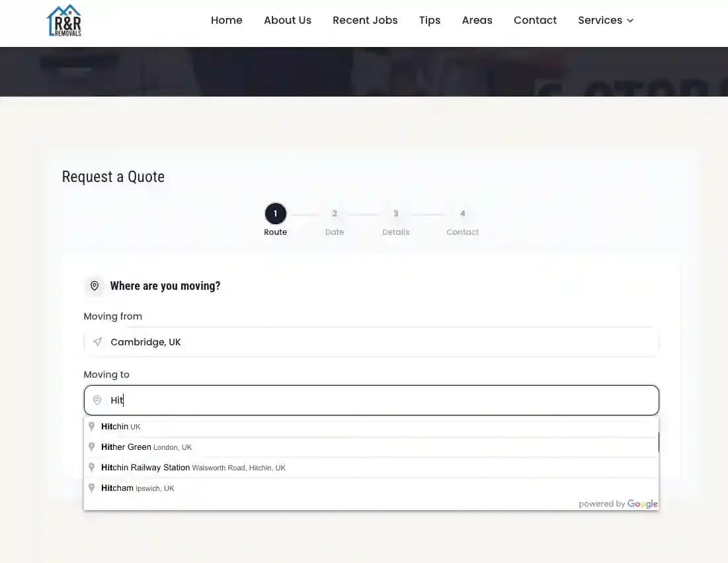Screen dimensions: 728x563
Task: Click the Google logo in "powered by Google"
Action: 642,503
